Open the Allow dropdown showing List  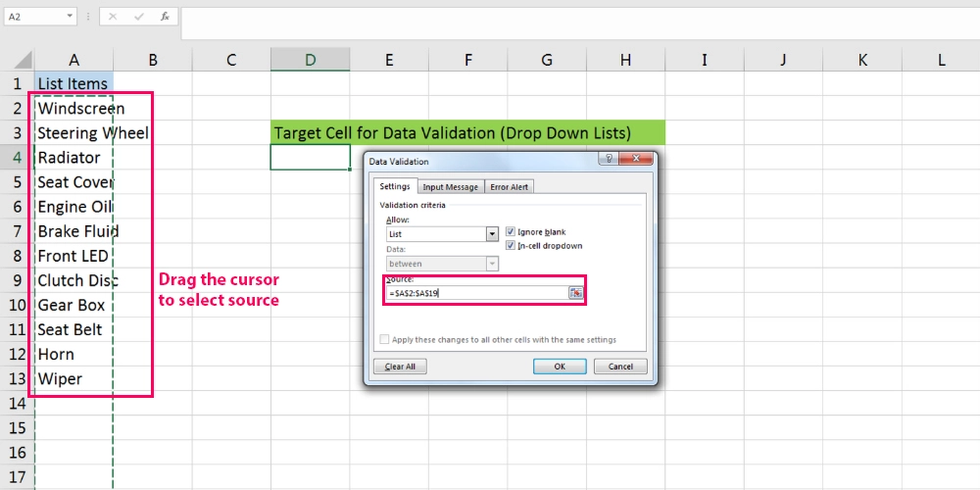coord(493,234)
